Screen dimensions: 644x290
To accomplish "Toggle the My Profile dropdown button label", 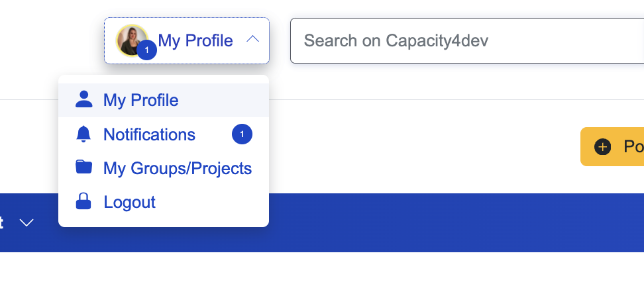I will click(x=195, y=41).
